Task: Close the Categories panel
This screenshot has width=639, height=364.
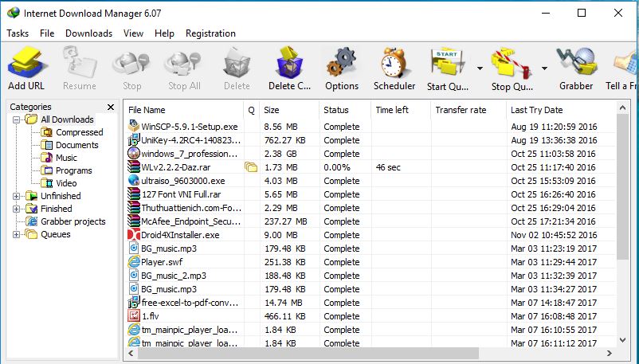Action: [111, 107]
